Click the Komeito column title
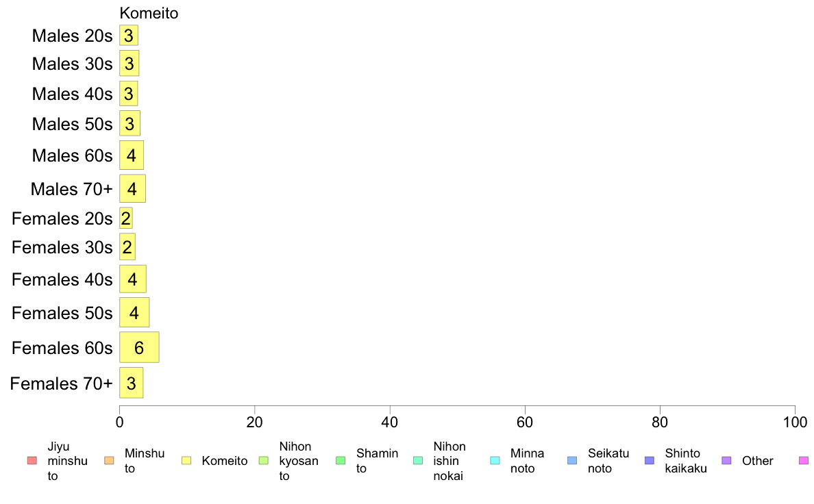814x504 pixels. click(149, 13)
